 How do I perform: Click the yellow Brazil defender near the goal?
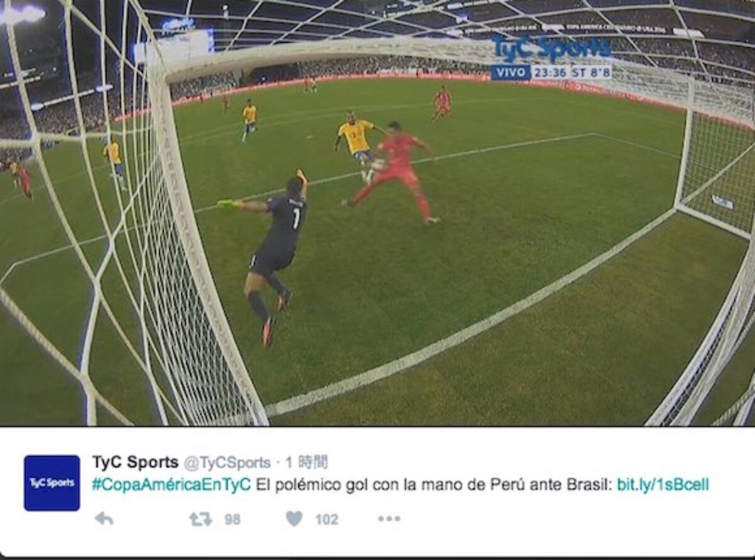(357, 143)
